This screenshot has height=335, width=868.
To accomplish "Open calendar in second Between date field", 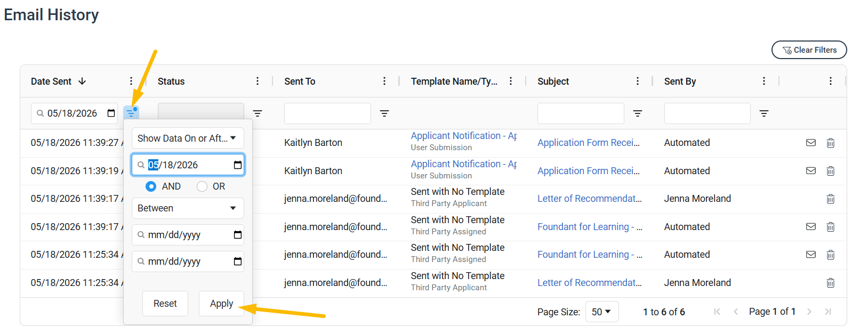I will pyautogui.click(x=238, y=262).
